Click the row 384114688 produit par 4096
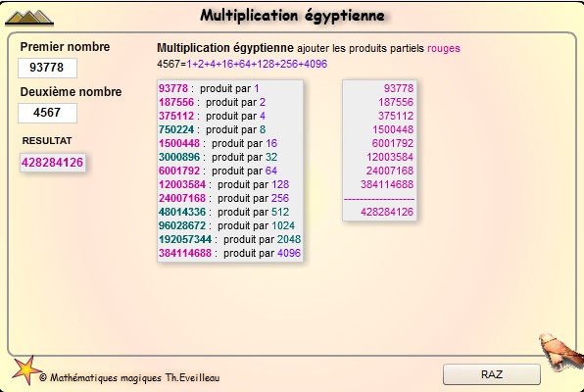 pyautogui.click(x=230, y=253)
